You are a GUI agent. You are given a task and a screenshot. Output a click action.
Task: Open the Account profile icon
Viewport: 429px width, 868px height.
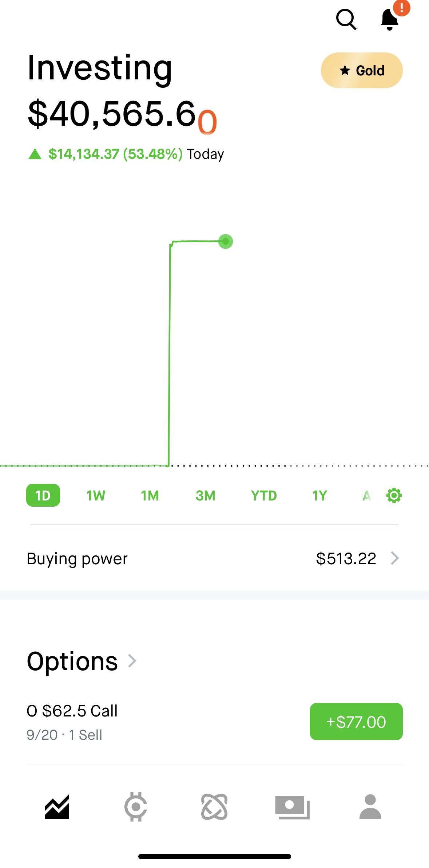click(370, 807)
